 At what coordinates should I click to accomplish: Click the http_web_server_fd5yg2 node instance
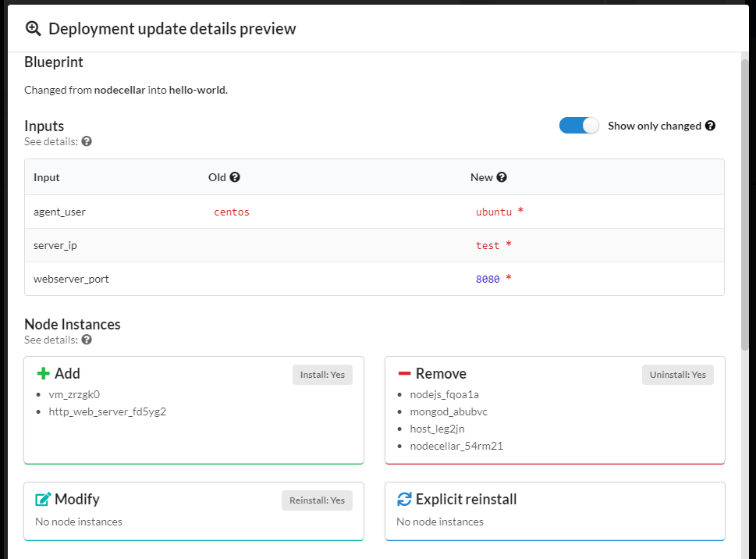[107, 411]
